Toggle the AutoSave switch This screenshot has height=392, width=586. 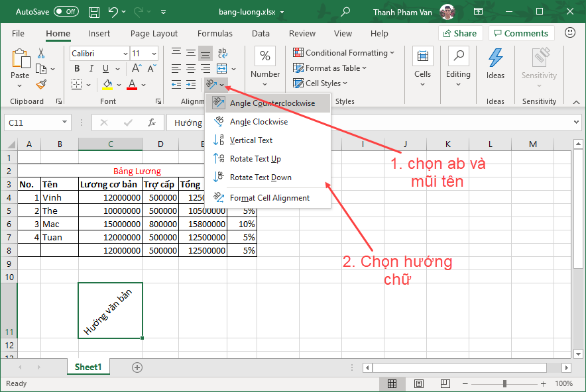click(66, 11)
